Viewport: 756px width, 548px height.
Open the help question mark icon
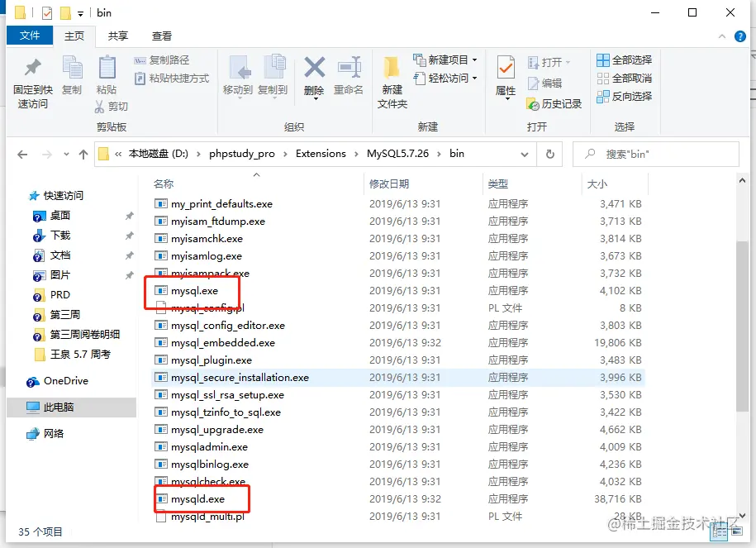point(740,36)
